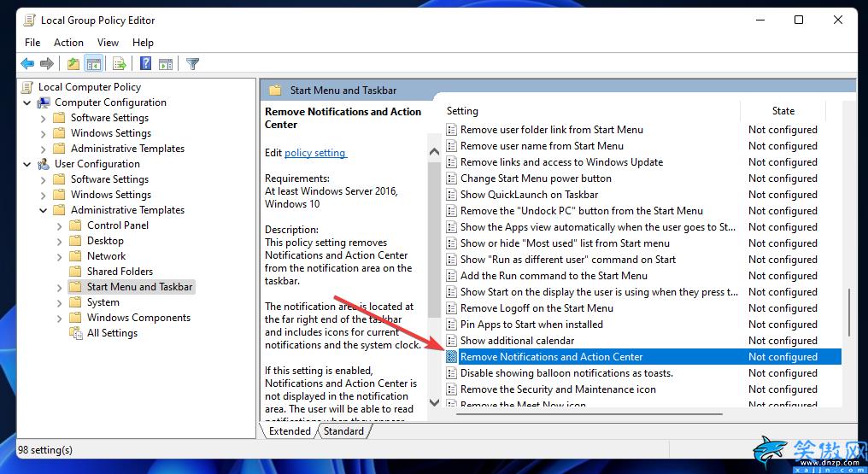This screenshot has width=868, height=474.
Task: Click the Forward arrow toolbar icon
Action: [47, 63]
